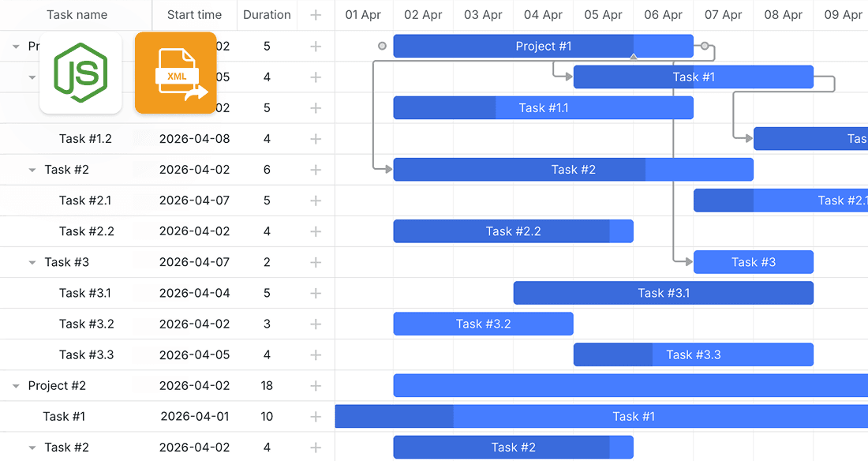The image size is (868, 461).
Task: Select the Task #1.1 gantt bar
Action: pyautogui.click(x=543, y=107)
